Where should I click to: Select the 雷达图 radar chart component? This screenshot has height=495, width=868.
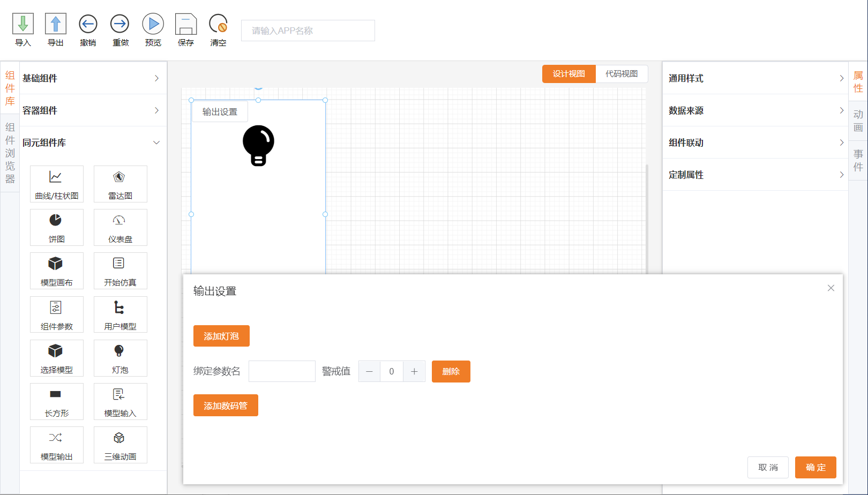point(120,184)
